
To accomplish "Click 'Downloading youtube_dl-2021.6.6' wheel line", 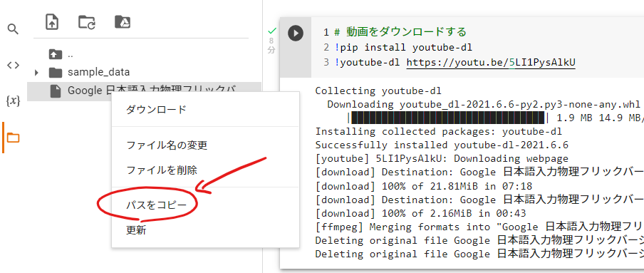I will [x=484, y=105].
